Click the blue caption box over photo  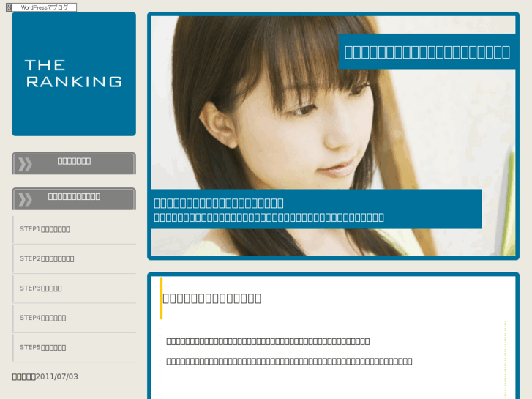click(316, 209)
